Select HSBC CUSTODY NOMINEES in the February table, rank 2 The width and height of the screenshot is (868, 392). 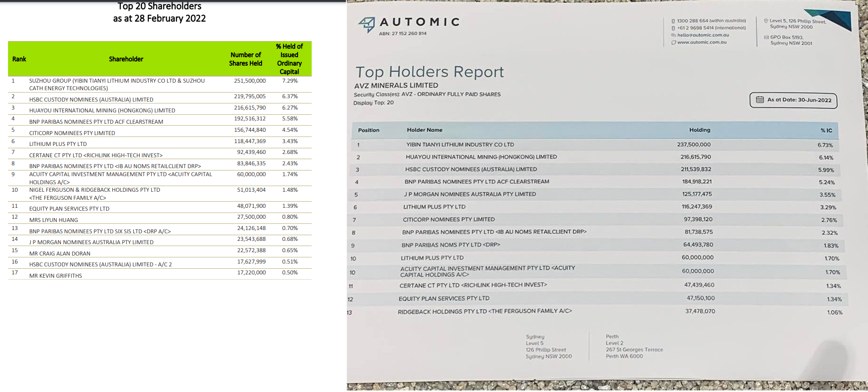[91, 100]
